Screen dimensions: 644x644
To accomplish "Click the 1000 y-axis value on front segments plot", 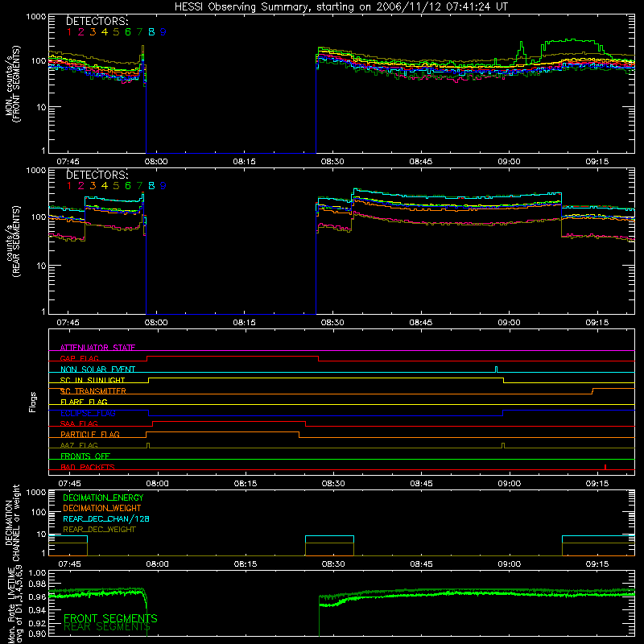I will pos(36,17).
